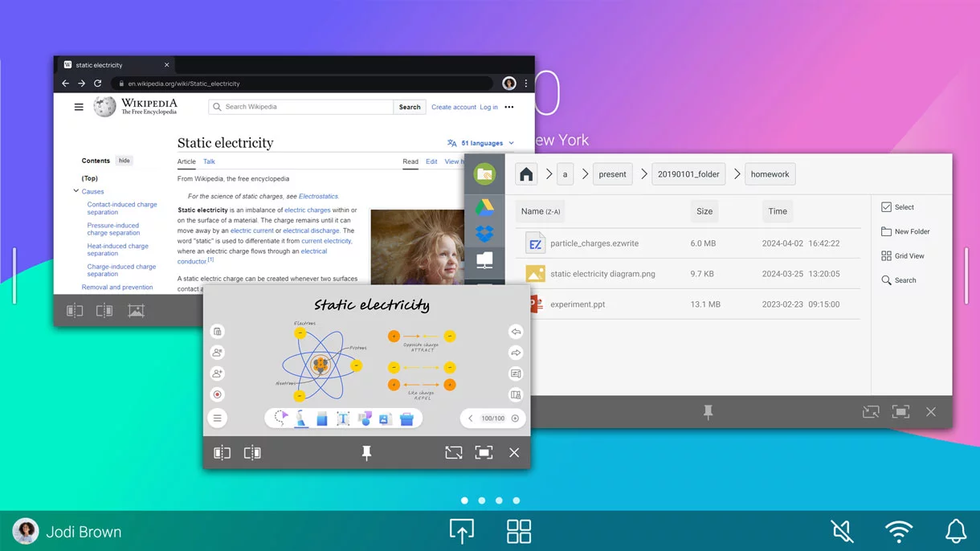Toggle the Select checkbox in file manager
This screenshot has width=980, height=551.
click(886, 207)
